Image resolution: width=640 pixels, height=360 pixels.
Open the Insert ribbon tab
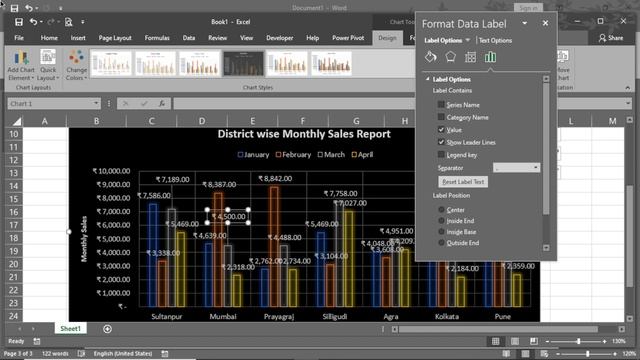click(x=78, y=38)
